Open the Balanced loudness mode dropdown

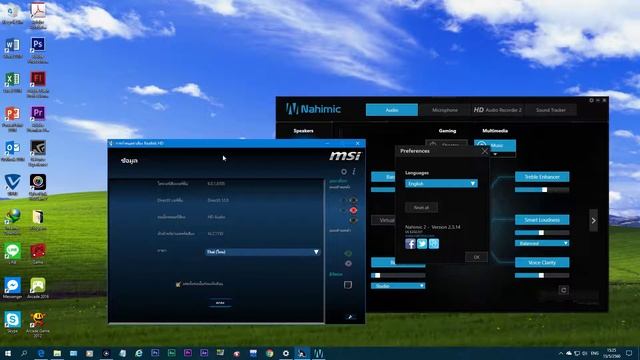tap(542, 243)
